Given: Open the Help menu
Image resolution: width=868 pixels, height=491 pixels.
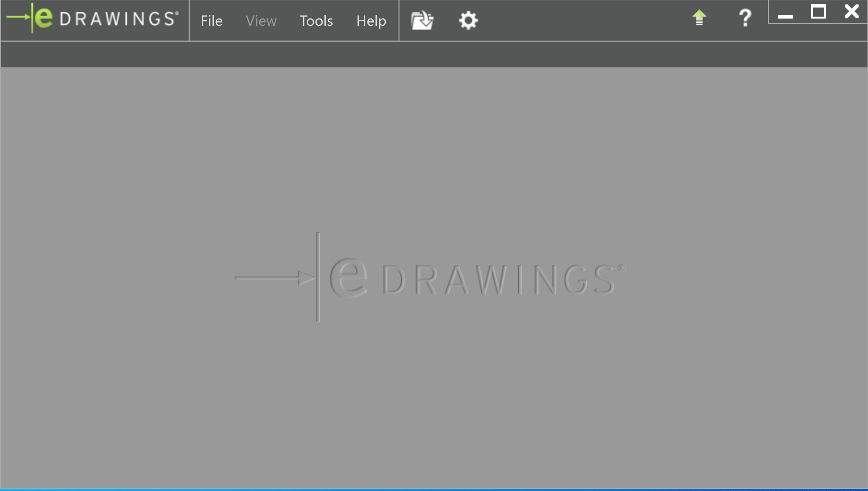Looking at the screenshot, I should point(371,21).
